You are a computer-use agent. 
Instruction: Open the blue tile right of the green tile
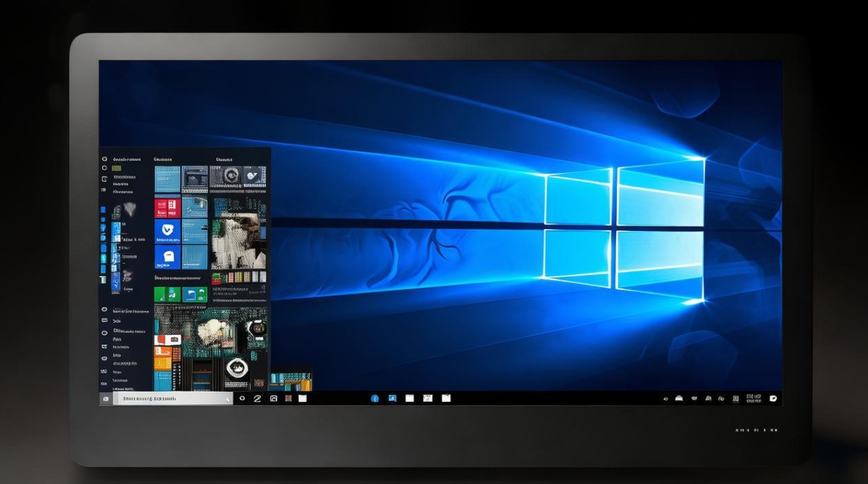(194, 294)
